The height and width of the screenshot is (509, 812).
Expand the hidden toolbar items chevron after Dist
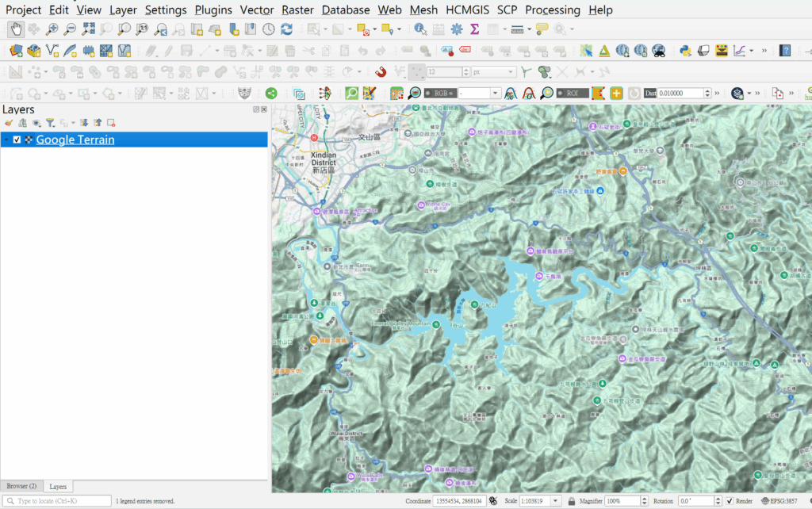point(717,94)
